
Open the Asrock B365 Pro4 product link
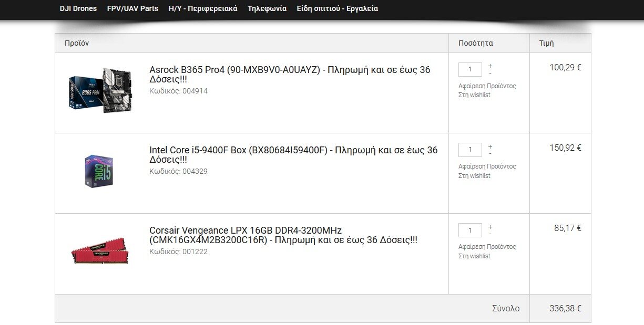coord(290,75)
